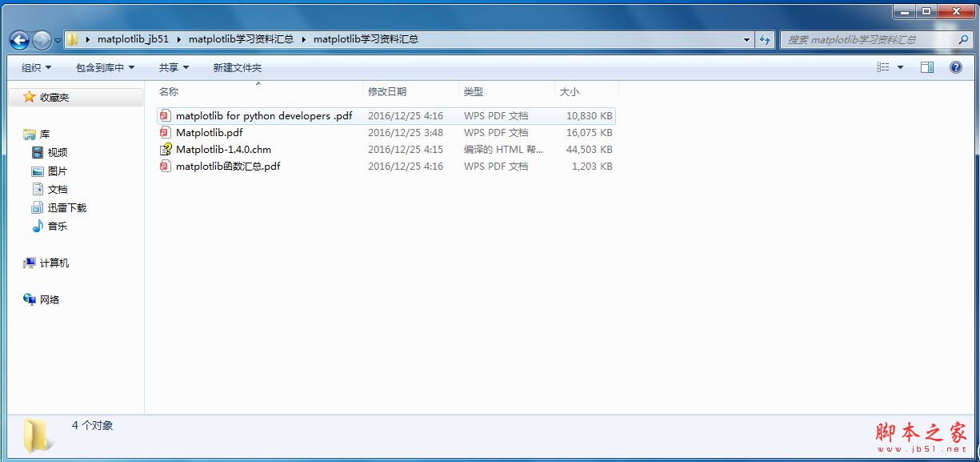Image resolution: width=980 pixels, height=462 pixels.
Task: Click size 10,830 KB cell
Action: tap(589, 116)
